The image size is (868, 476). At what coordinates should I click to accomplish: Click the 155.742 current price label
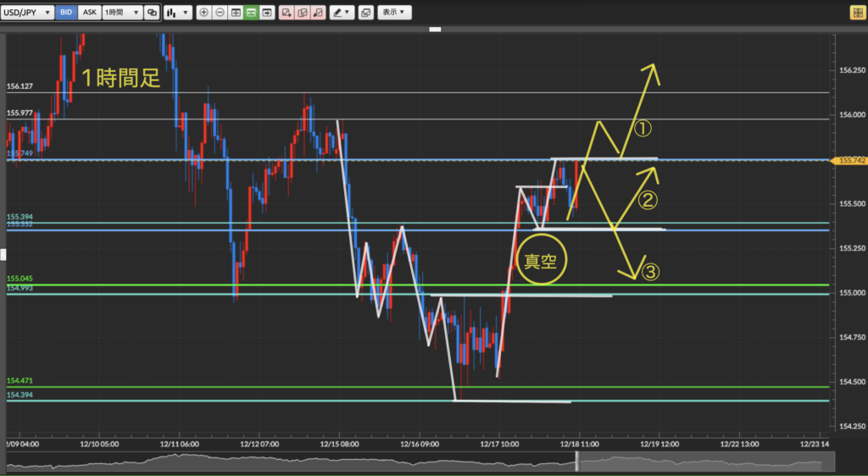click(851, 160)
